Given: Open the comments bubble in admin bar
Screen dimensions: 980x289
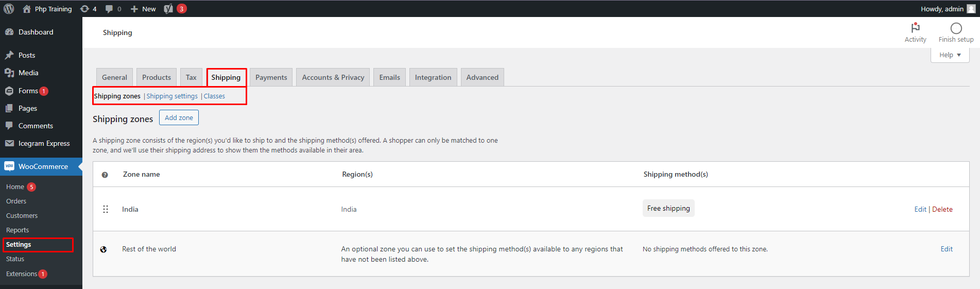Looking at the screenshot, I should tap(109, 9).
